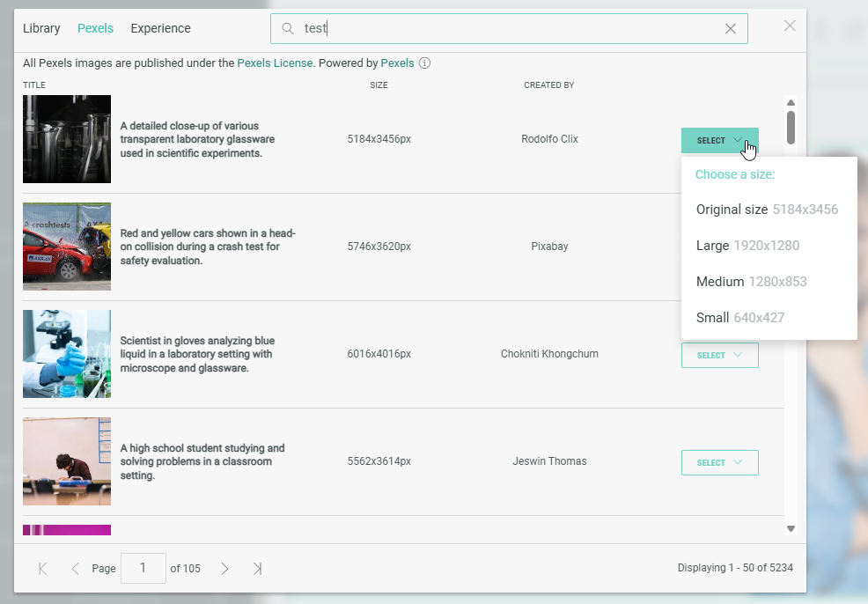Open Select dropdown for the scientist in gloves image
The height and width of the screenshot is (604, 868).
coord(719,355)
